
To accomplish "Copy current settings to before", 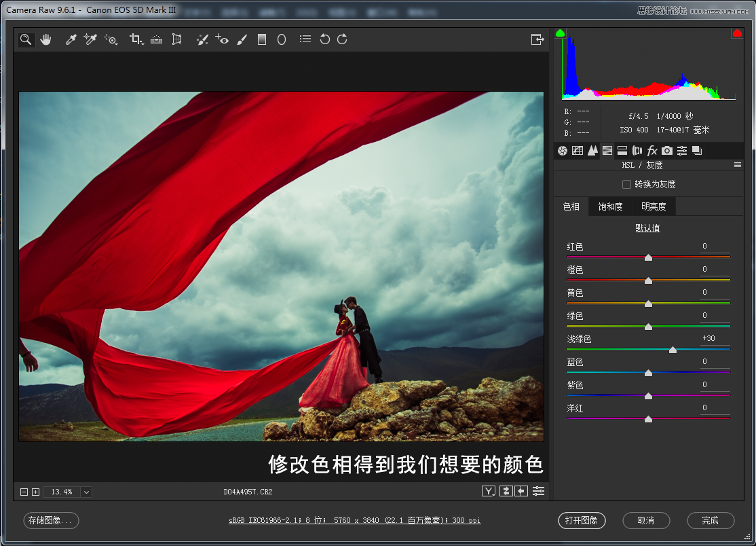I will (x=521, y=492).
